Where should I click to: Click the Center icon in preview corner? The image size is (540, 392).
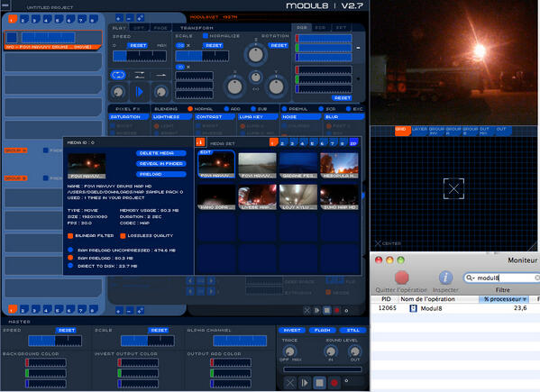[x=378, y=243]
